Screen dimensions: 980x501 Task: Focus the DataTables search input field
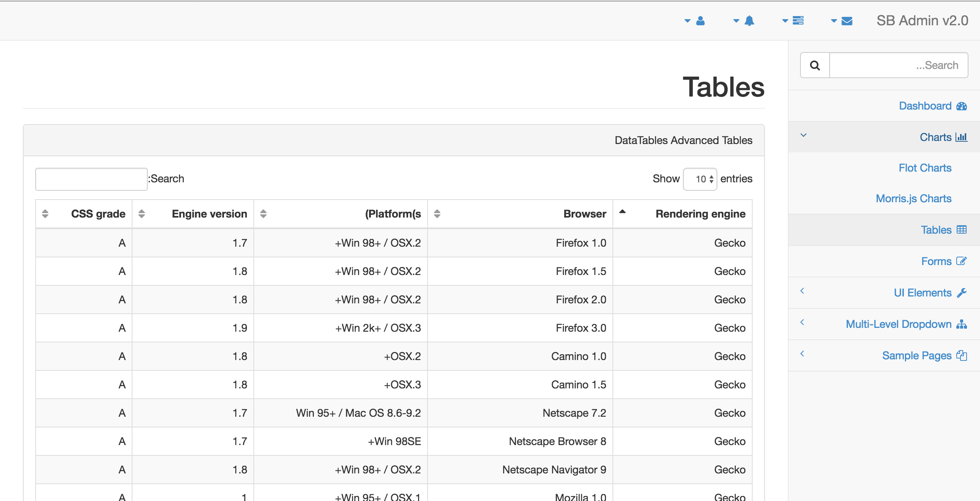pyautogui.click(x=91, y=179)
